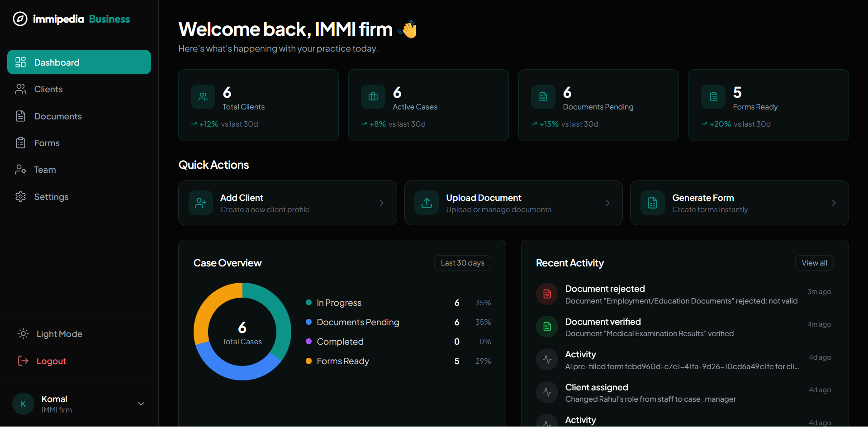Screen dimensions: 868x427
Task: Go to the Clients page
Action: pos(79,89)
